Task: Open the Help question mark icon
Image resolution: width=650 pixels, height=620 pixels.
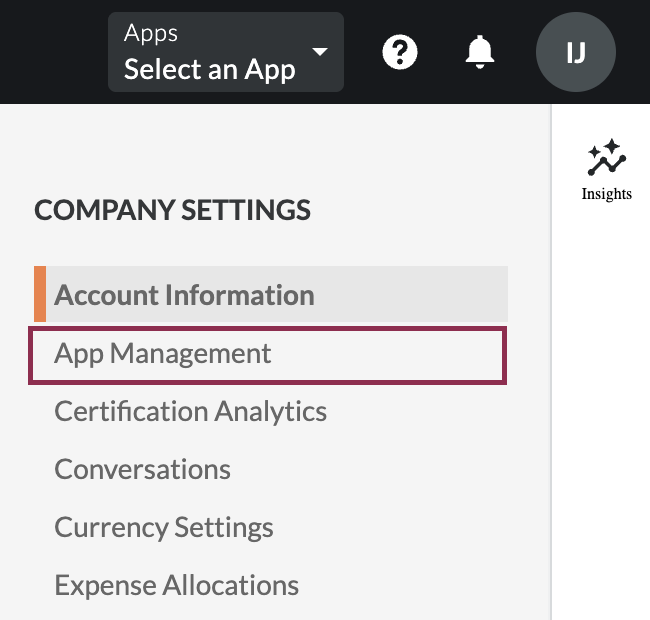Action: (x=400, y=52)
